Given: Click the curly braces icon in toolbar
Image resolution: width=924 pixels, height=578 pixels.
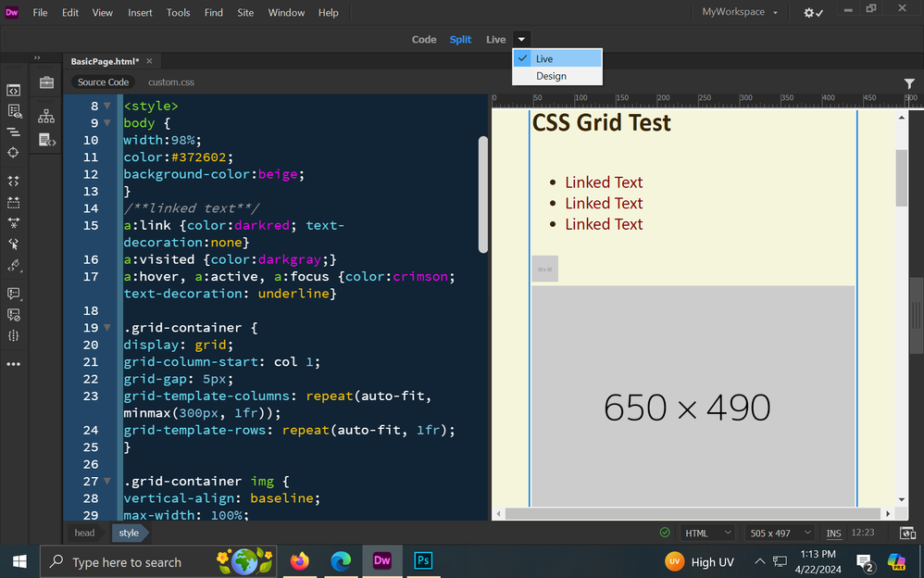Looking at the screenshot, I should click(x=13, y=335).
